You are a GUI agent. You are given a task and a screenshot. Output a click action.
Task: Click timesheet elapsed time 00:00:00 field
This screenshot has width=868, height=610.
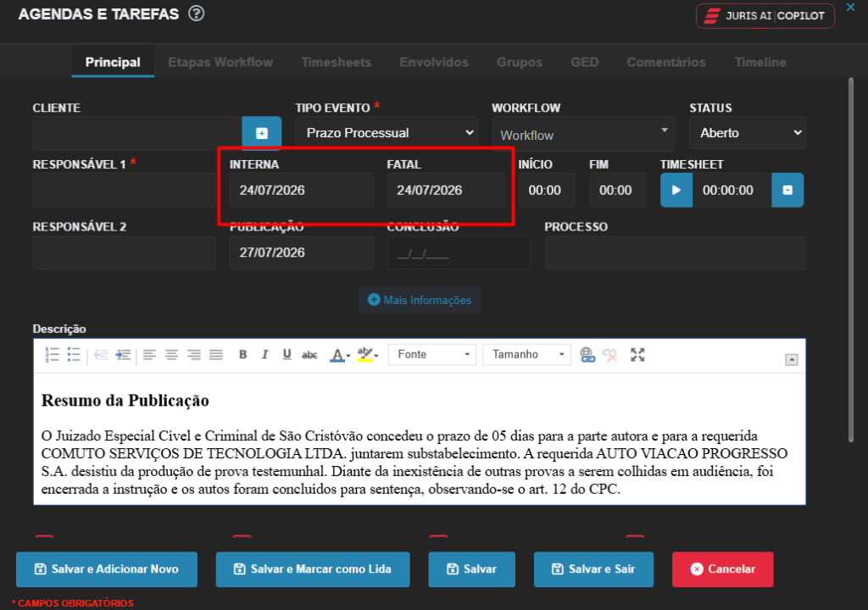coord(732,190)
